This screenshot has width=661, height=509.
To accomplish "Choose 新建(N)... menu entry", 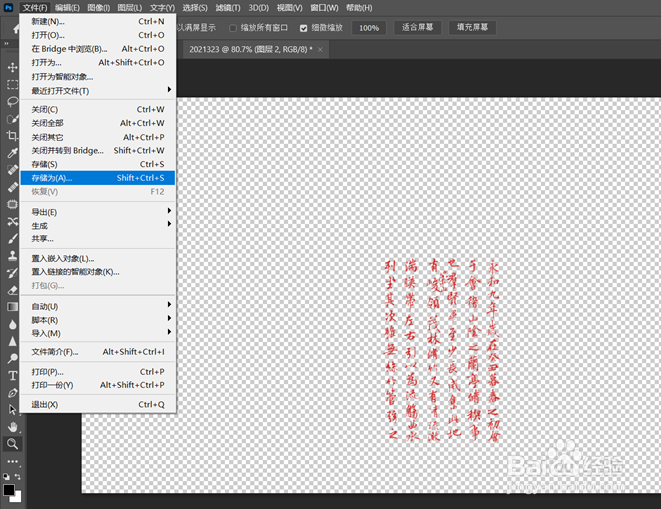I will 98,22.
